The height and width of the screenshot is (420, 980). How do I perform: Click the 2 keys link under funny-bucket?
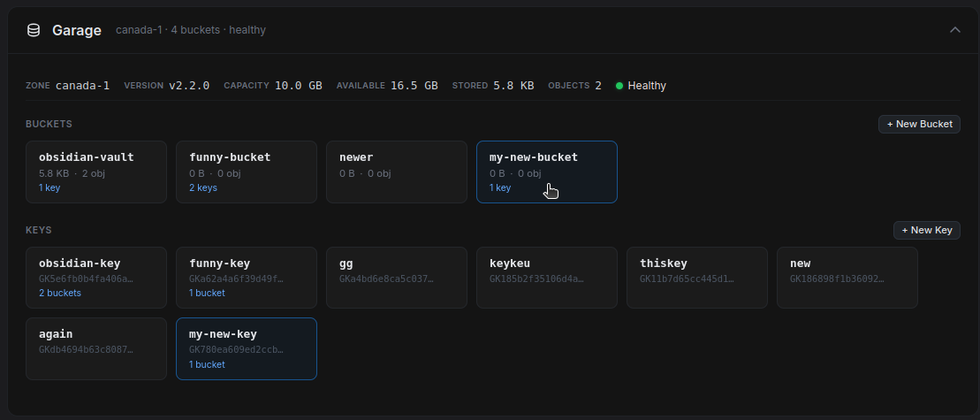[203, 187]
